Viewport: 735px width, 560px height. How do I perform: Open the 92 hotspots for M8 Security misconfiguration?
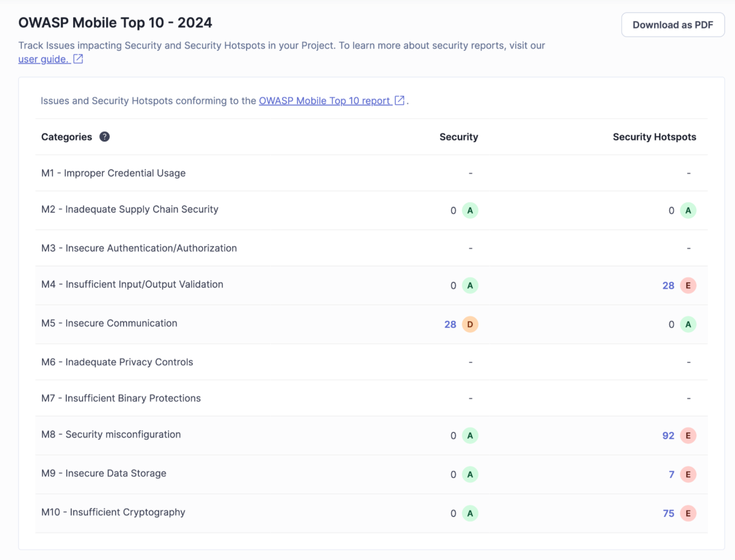click(x=668, y=436)
